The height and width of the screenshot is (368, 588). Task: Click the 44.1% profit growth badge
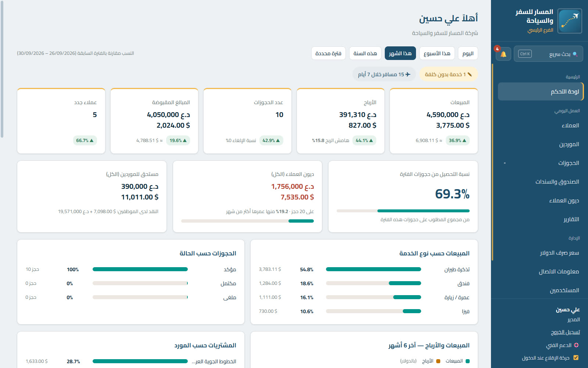click(364, 140)
